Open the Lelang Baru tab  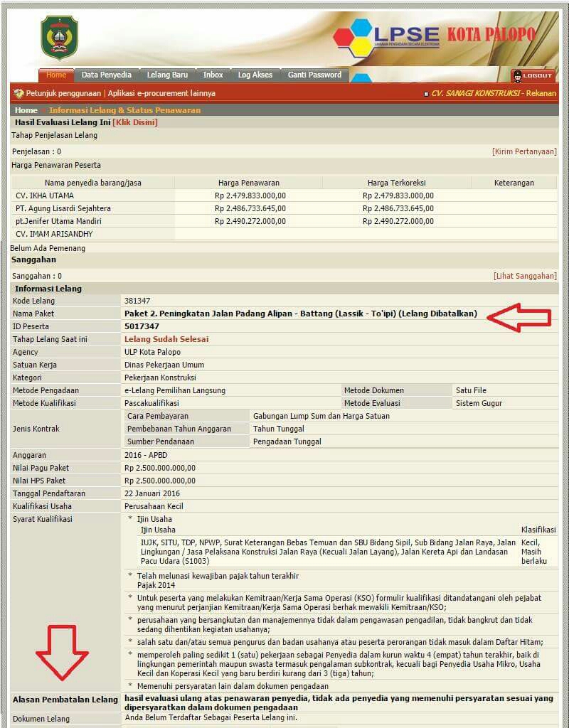[167, 75]
